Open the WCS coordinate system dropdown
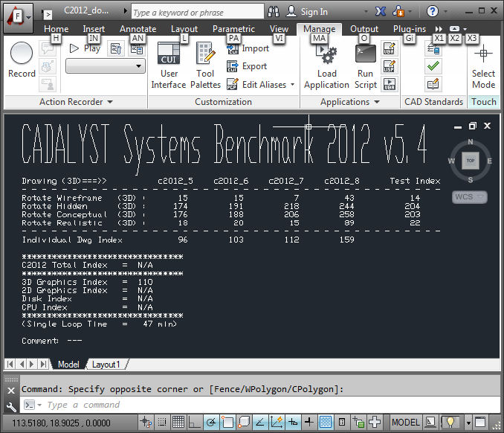The width and height of the screenshot is (504, 433). [470, 197]
